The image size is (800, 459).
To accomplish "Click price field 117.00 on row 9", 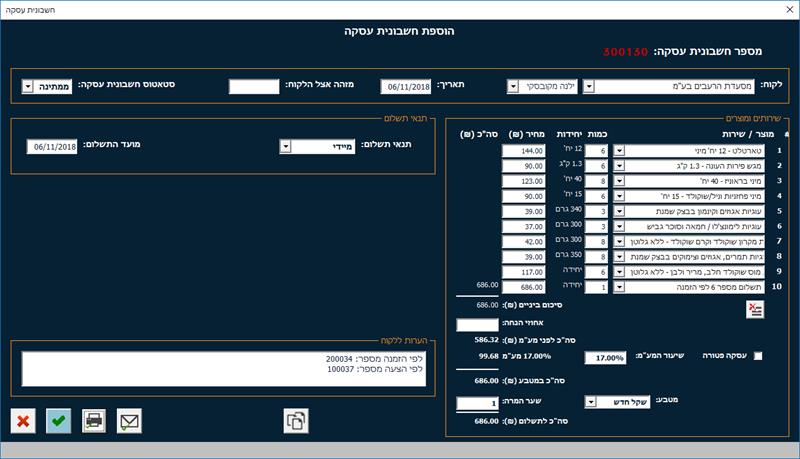I will pyautogui.click(x=523, y=272).
